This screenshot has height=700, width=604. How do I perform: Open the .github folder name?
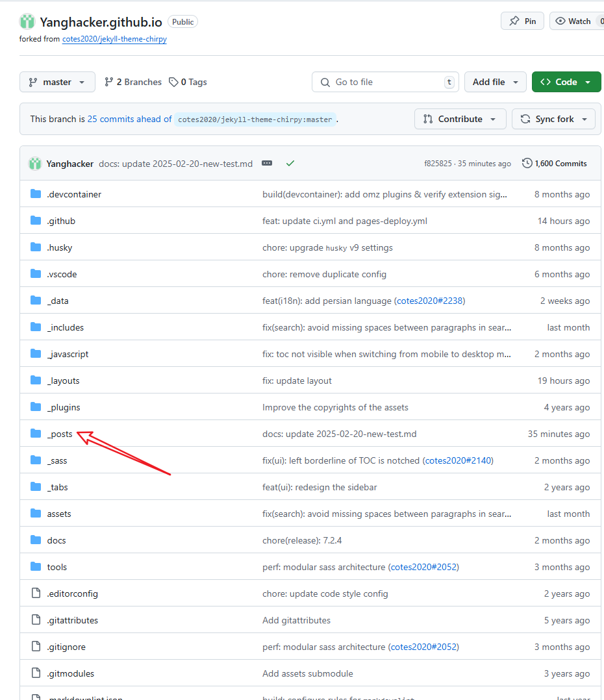(x=61, y=221)
